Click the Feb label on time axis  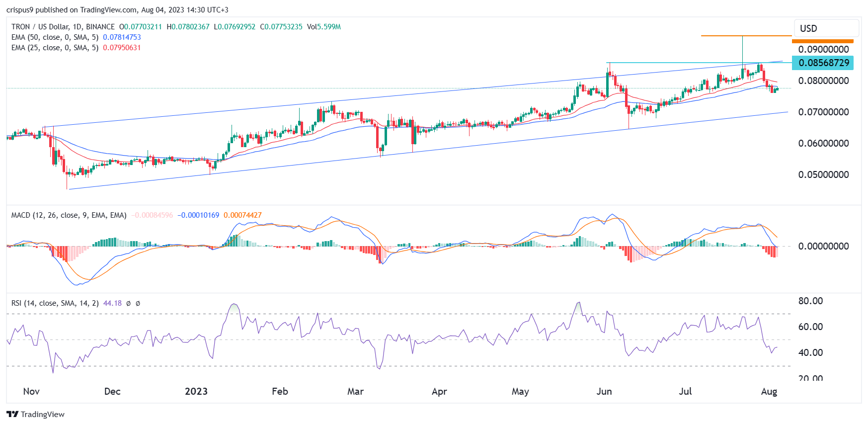(280, 391)
